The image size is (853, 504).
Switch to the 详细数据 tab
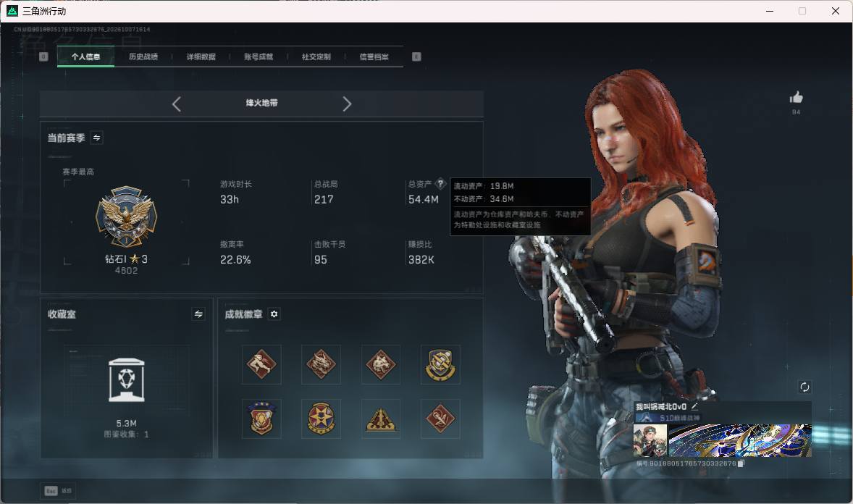click(x=201, y=56)
